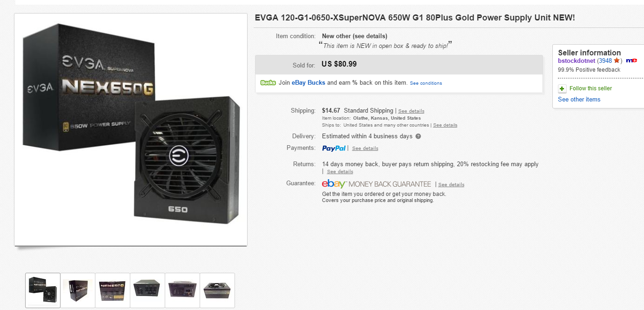Click the green plus Follow seller icon
The width and height of the screenshot is (644, 310).
point(562,89)
